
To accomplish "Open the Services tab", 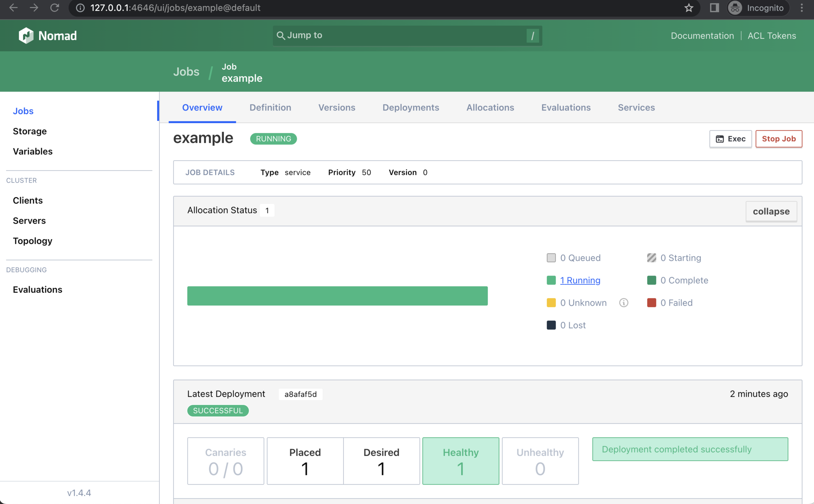I will (x=636, y=108).
